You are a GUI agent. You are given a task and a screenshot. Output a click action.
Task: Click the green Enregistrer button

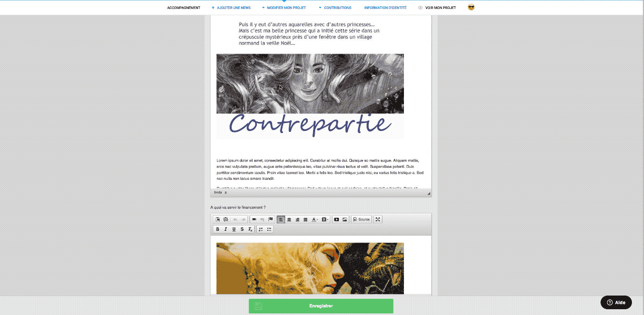(x=321, y=306)
